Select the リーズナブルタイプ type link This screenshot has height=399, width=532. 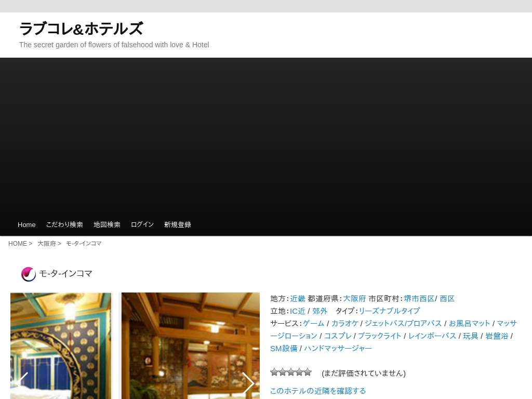tap(390, 311)
